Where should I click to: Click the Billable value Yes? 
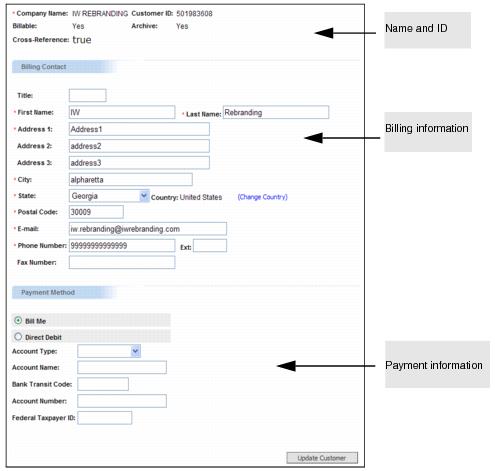78,26
